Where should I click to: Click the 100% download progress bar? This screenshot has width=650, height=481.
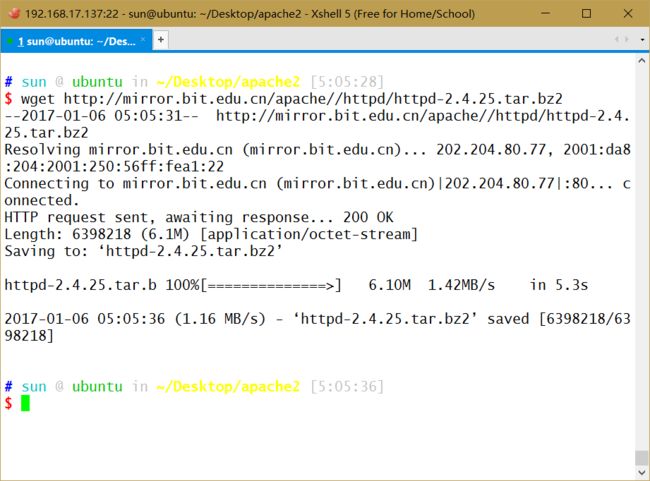tap(271, 285)
